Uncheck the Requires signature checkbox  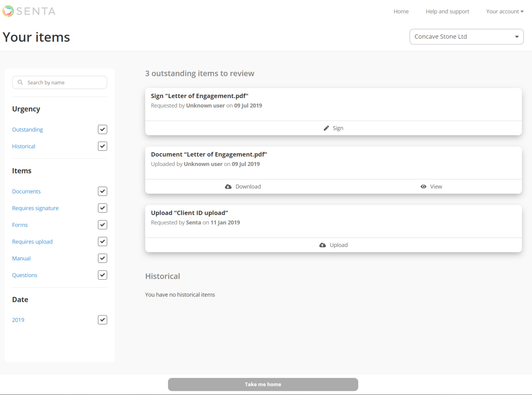click(x=103, y=208)
